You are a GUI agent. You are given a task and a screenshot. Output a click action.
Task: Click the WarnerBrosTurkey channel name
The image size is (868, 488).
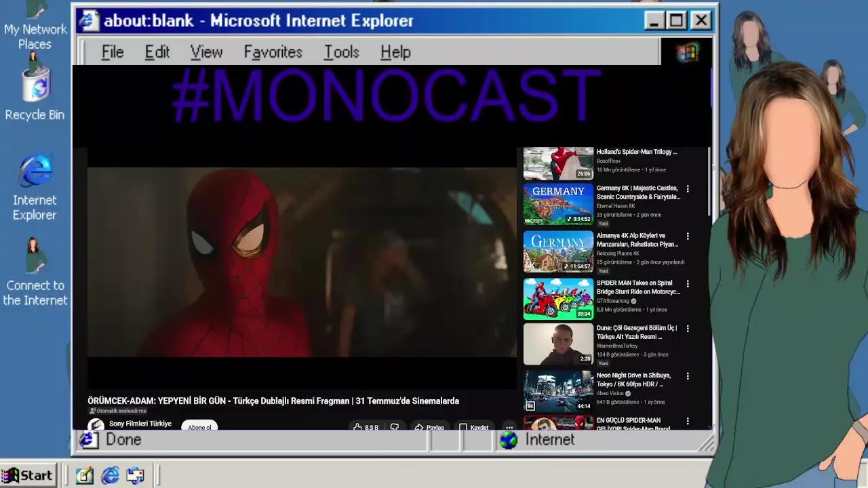pos(617,346)
